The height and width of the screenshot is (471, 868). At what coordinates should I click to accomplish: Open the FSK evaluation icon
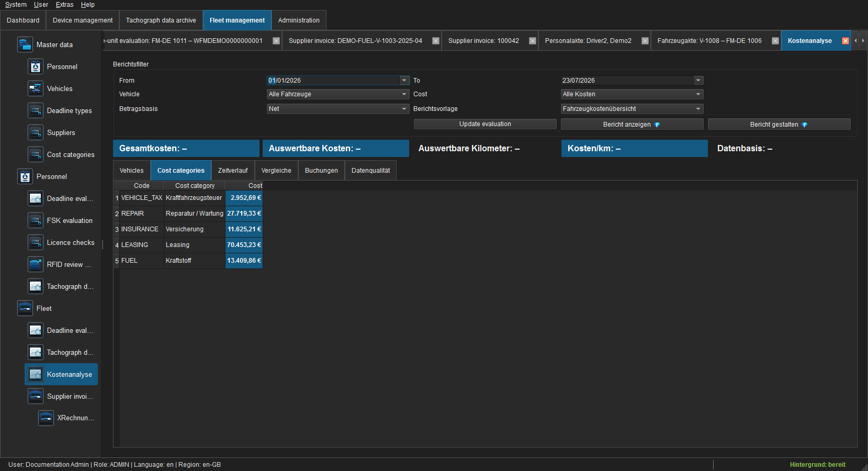pos(36,220)
